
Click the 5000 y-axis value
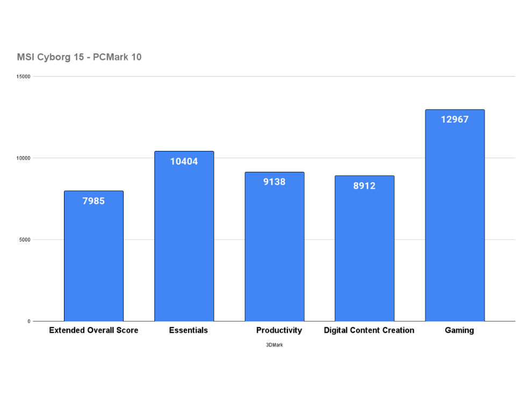click(x=25, y=240)
